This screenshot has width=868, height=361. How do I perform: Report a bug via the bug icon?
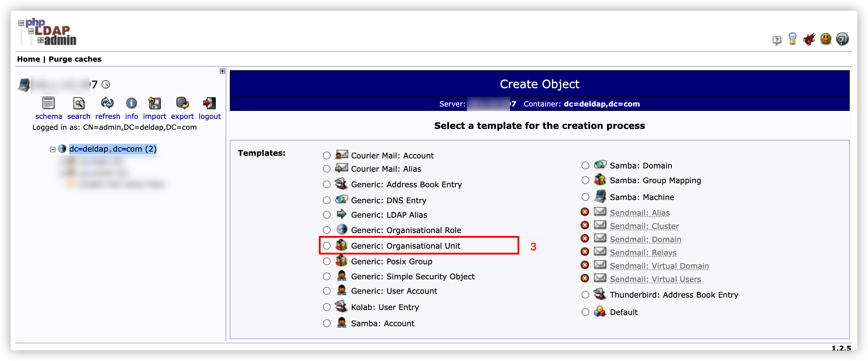coord(809,39)
